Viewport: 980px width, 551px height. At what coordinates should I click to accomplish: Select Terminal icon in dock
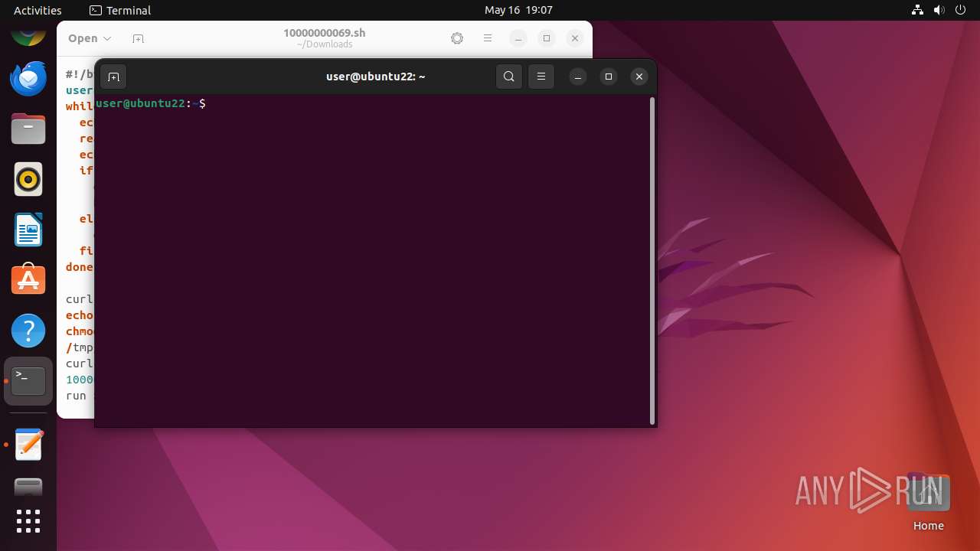(x=28, y=381)
